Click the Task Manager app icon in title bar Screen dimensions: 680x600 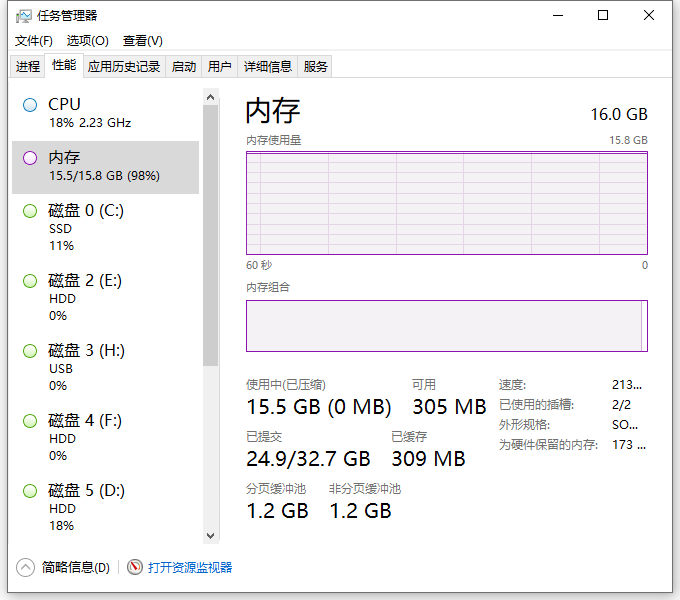click(x=23, y=16)
